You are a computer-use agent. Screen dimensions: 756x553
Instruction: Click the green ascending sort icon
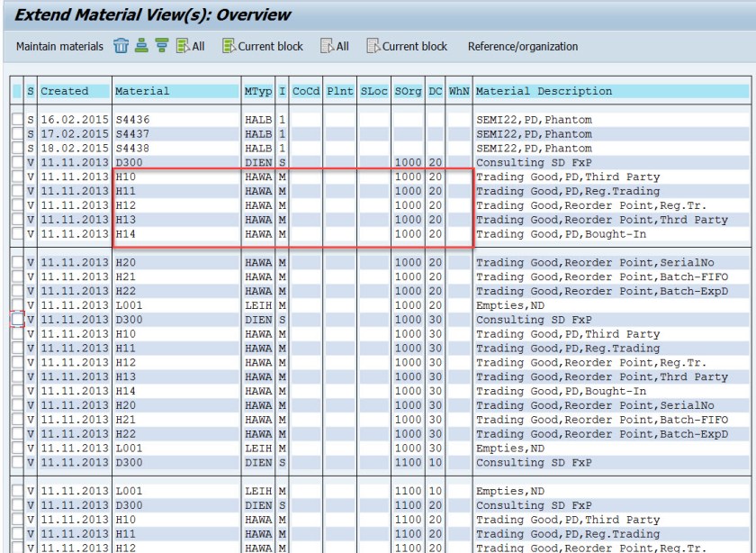pyautogui.click(x=140, y=46)
